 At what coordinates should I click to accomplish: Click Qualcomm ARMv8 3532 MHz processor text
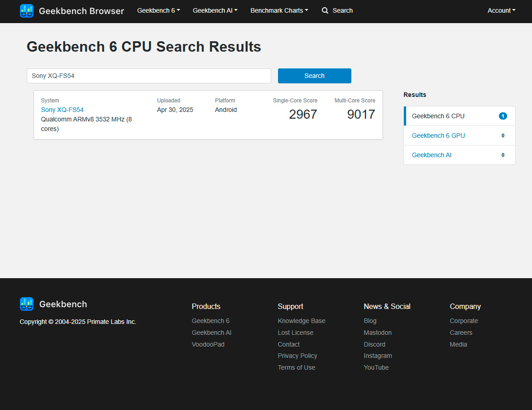click(86, 124)
